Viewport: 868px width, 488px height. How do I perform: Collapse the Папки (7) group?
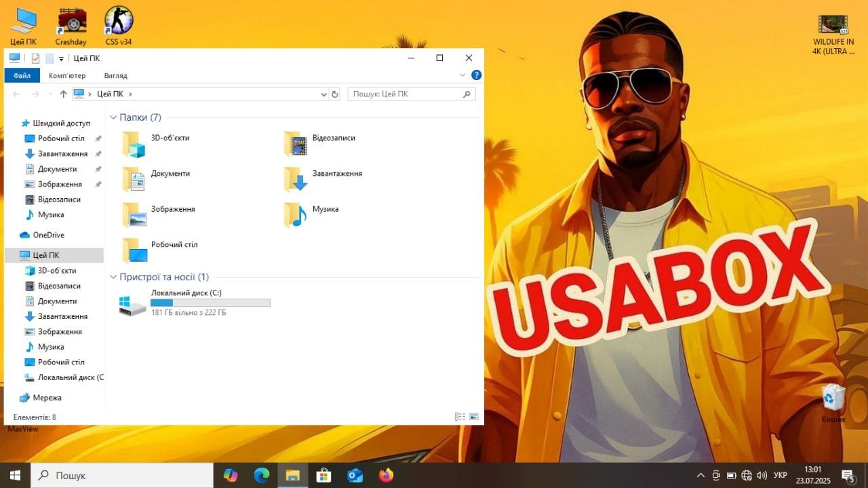[x=114, y=117]
